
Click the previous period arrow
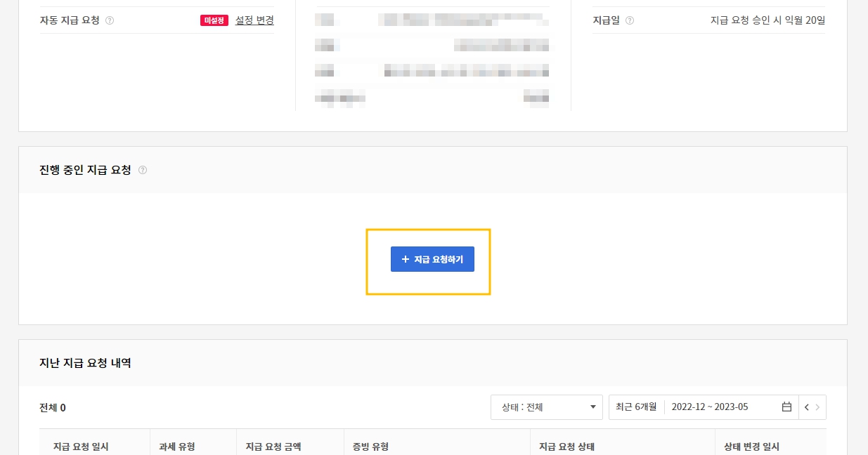pos(805,407)
